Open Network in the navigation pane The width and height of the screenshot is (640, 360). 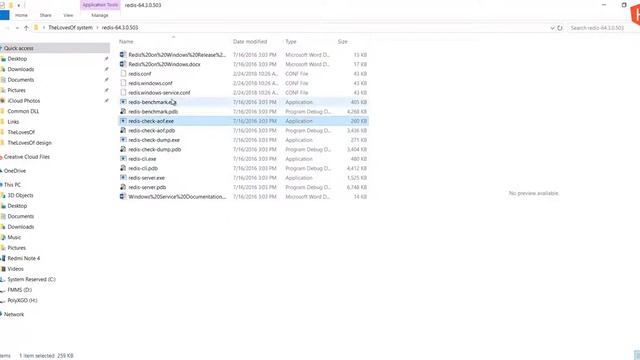click(14, 314)
